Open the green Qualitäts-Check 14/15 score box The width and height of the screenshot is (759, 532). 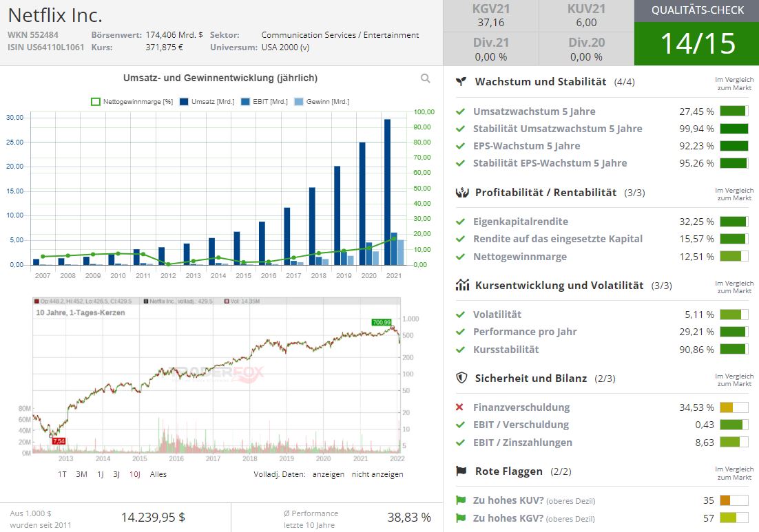(x=696, y=43)
